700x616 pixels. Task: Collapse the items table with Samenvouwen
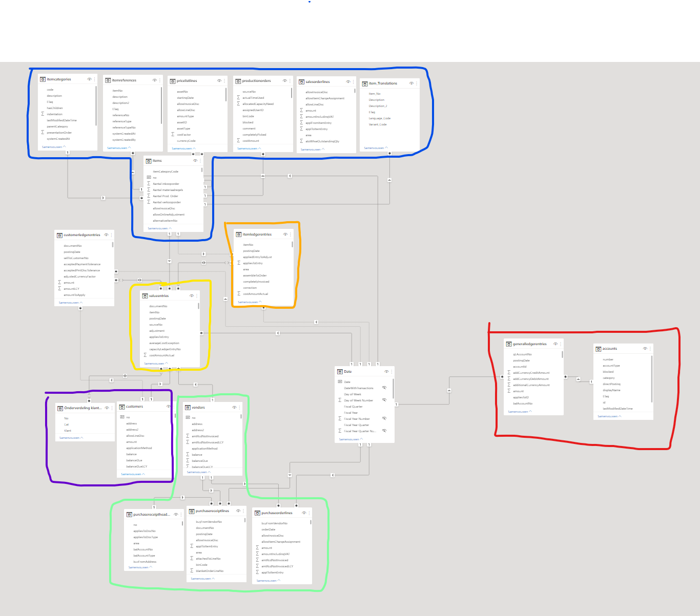click(x=159, y=228)
